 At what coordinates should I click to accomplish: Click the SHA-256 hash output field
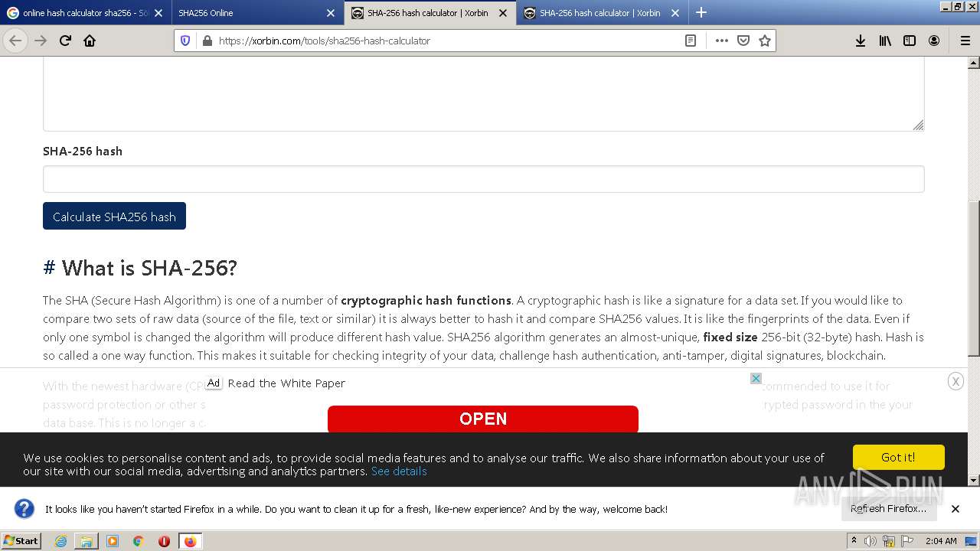483,179
